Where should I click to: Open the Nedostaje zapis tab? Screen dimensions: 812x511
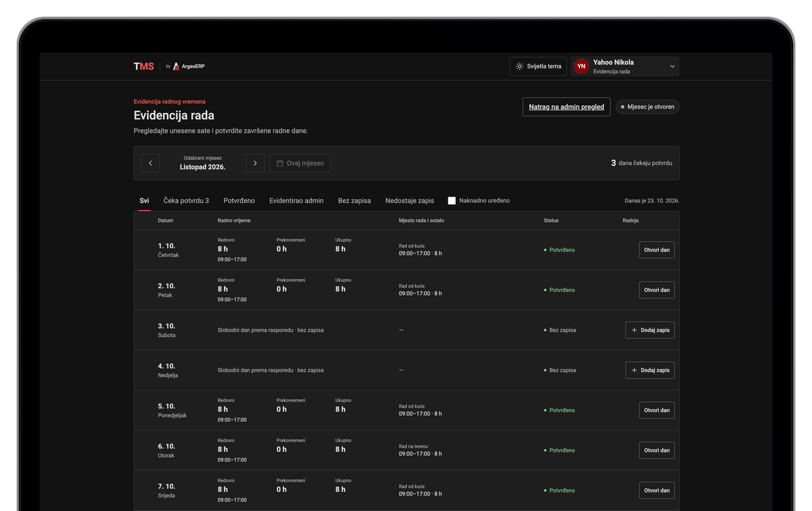pos(409,201)
